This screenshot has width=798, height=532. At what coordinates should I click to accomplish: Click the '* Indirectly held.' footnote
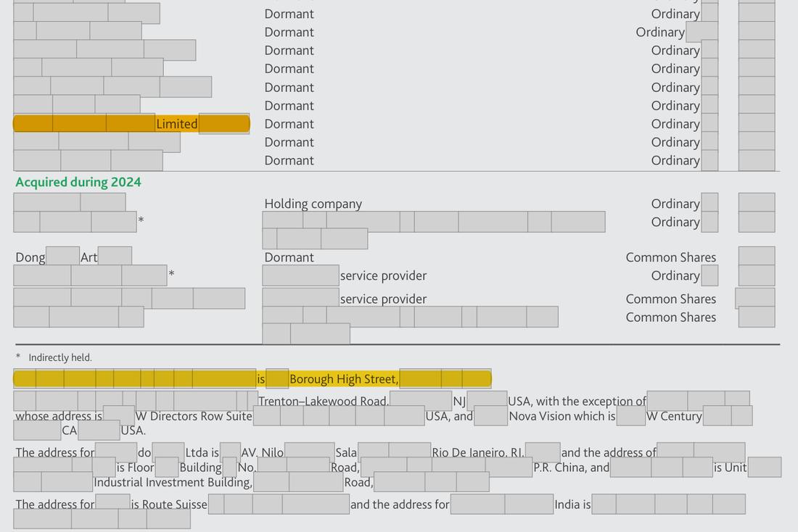54,357
